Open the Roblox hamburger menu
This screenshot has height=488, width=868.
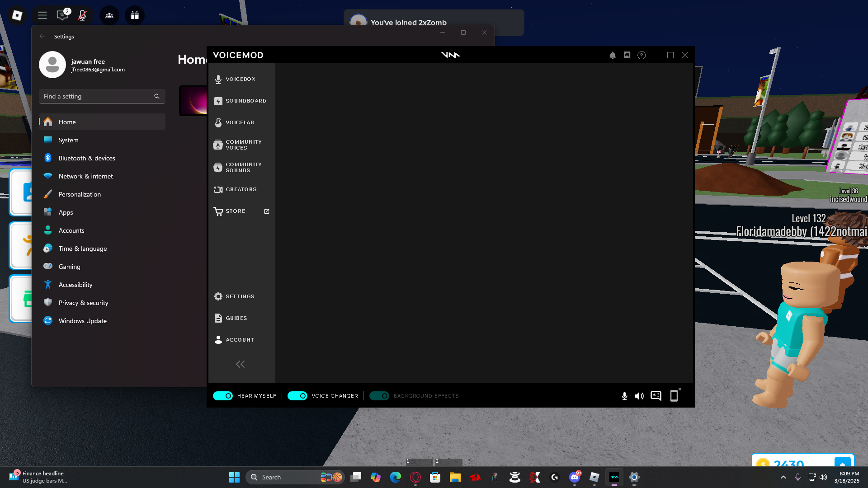42,15
